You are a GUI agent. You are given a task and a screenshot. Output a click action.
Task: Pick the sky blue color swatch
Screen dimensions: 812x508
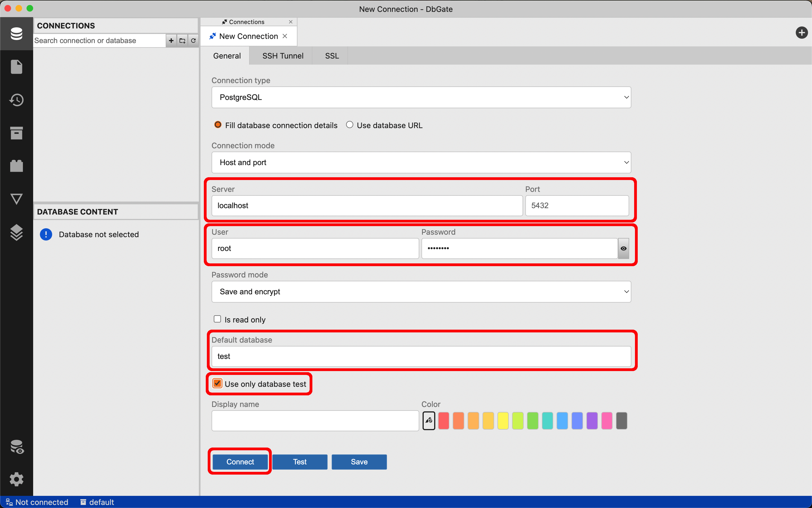[x=562, y=421]
